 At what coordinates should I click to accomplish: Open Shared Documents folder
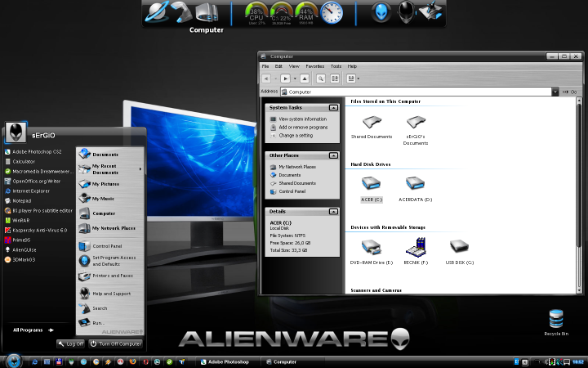pyautogui.click(x=372, y=127)
